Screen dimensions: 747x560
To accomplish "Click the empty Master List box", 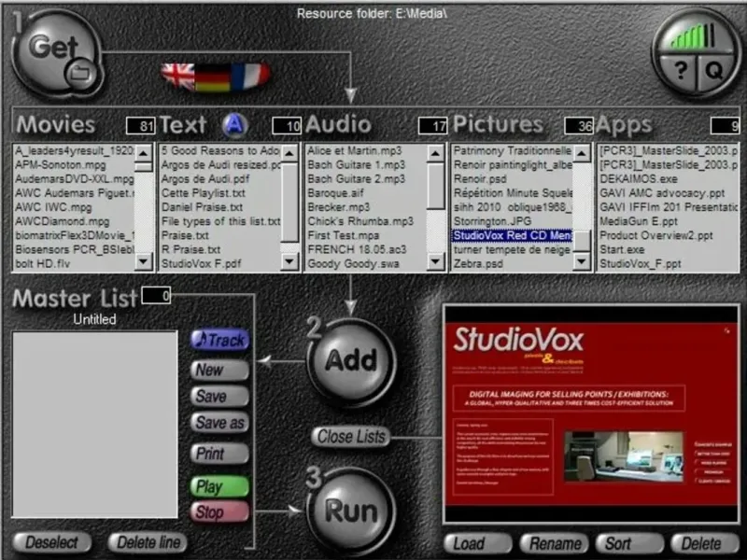I will [x=95, y=425].
